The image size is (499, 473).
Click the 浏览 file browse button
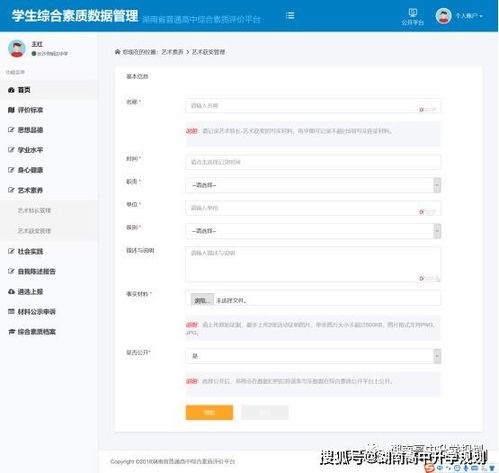202,300
